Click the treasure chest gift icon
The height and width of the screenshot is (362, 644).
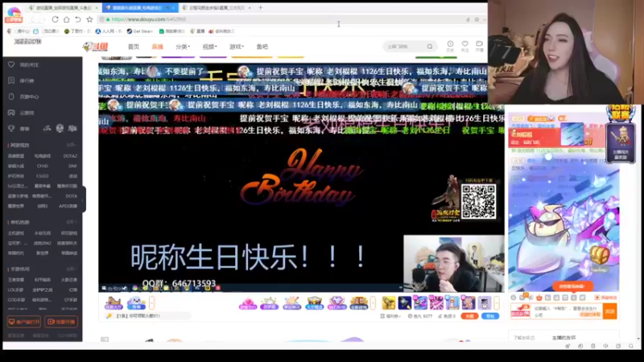click(314, 303)
